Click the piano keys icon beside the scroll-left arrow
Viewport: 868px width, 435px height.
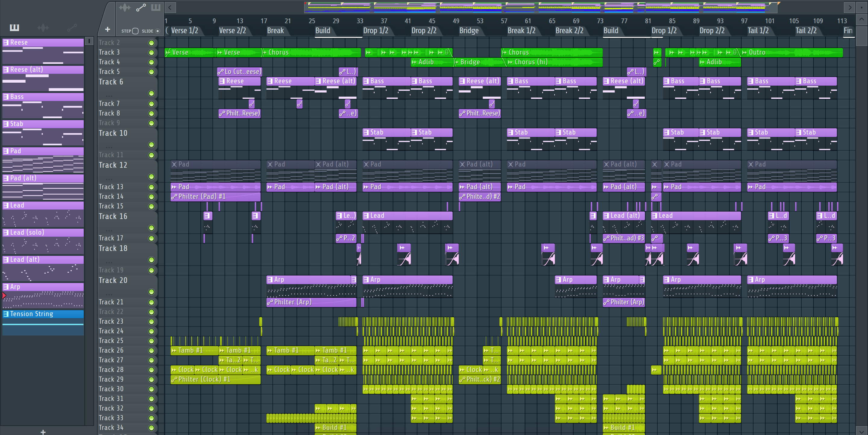point(156,8)
